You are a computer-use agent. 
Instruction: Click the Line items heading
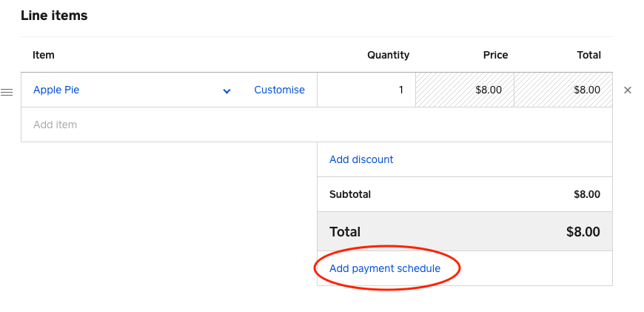54,16
